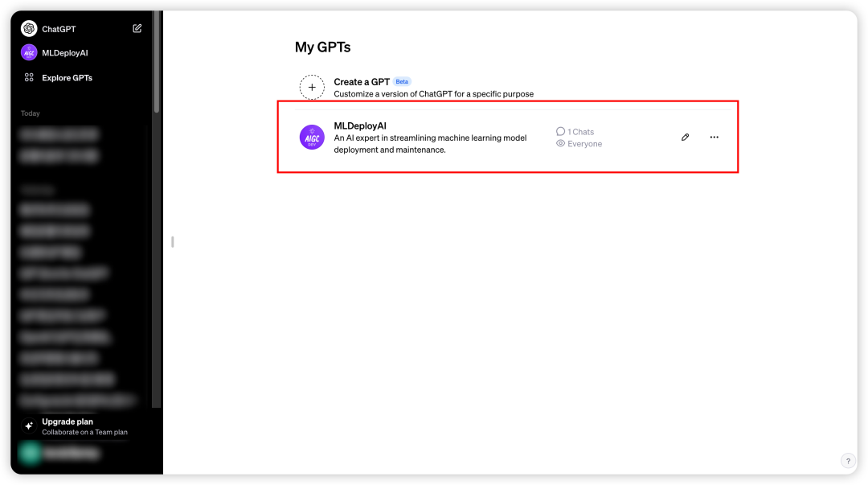The width and height of the screenshot is (868, 485).
Task: Click 'Customize a version of ChatGPT' subtitle
Action: [x=433, y=93]
